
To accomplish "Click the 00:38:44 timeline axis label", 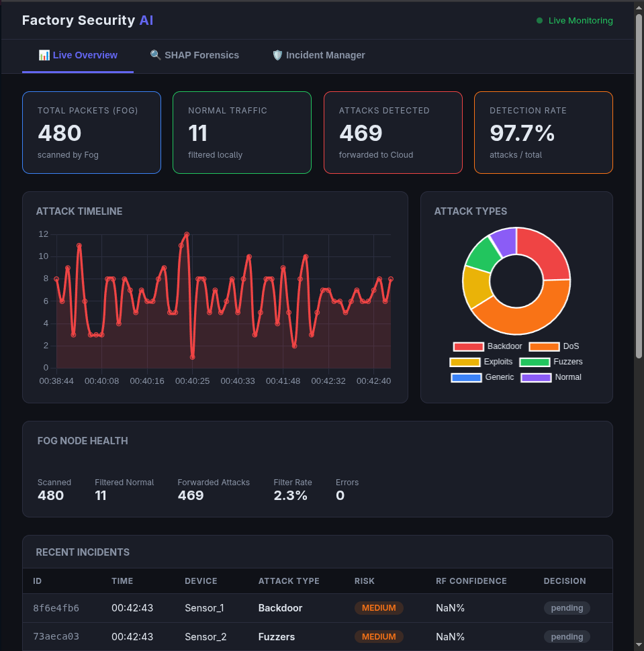I will (56, 381).
